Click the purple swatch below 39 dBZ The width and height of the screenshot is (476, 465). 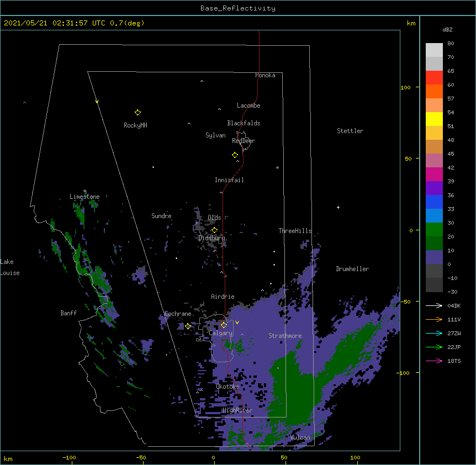coord(434,188)
